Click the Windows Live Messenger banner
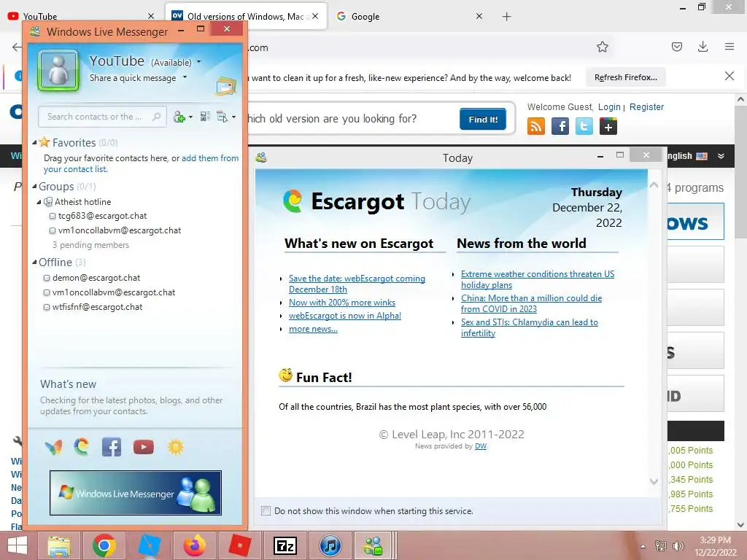This screenshot has height=560, width=747. pyautogui.click(x=135, y=493)
